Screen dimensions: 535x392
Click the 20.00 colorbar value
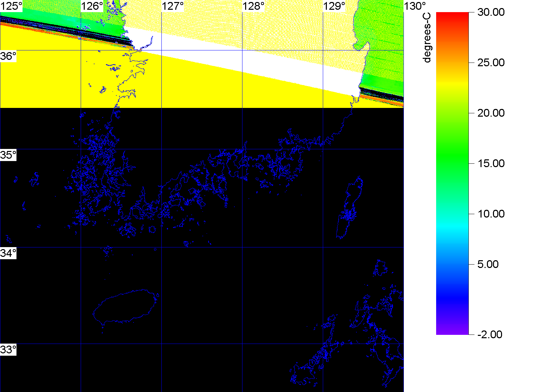(x=491, y=113)
